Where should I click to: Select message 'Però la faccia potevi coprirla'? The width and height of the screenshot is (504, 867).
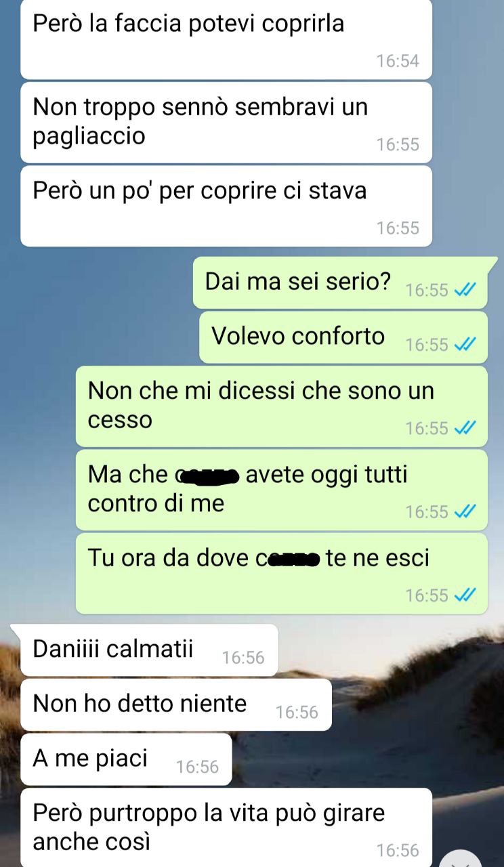point(226,39)
